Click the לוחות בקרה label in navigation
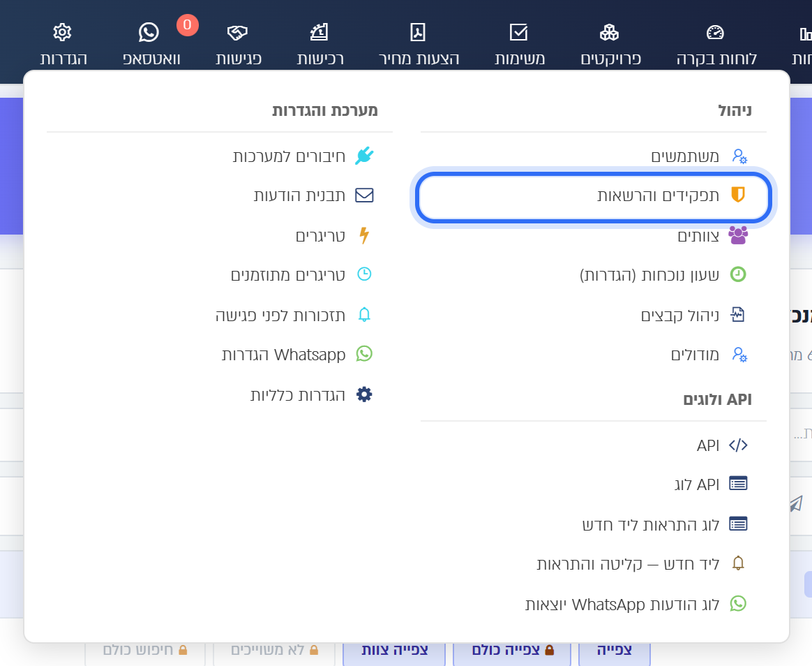Screen dimensions: 812x666 (x=716, y=59)
